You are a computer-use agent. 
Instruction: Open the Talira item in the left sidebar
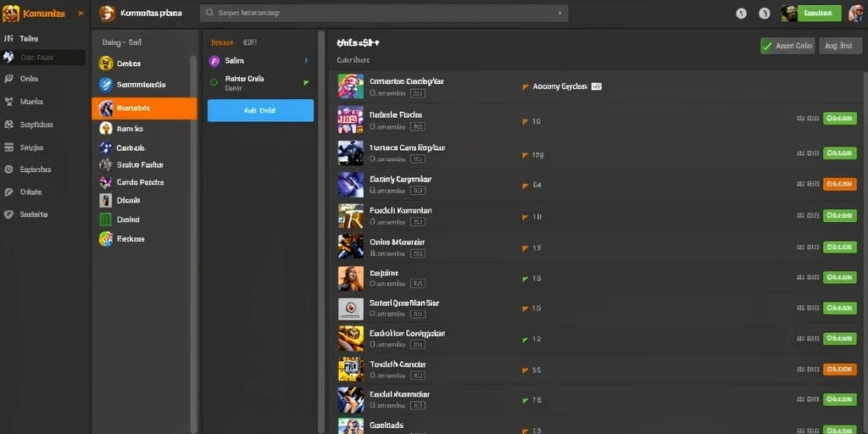pos(44,39)
